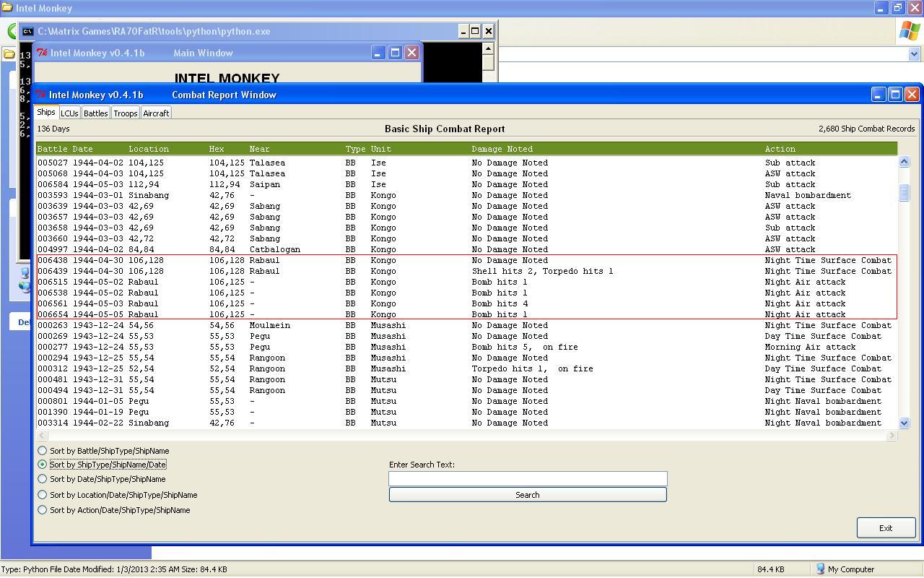This screenshot has height=578, width=924.
Task: Click the python console scrollbar up arrow
Action: point(488,48)
